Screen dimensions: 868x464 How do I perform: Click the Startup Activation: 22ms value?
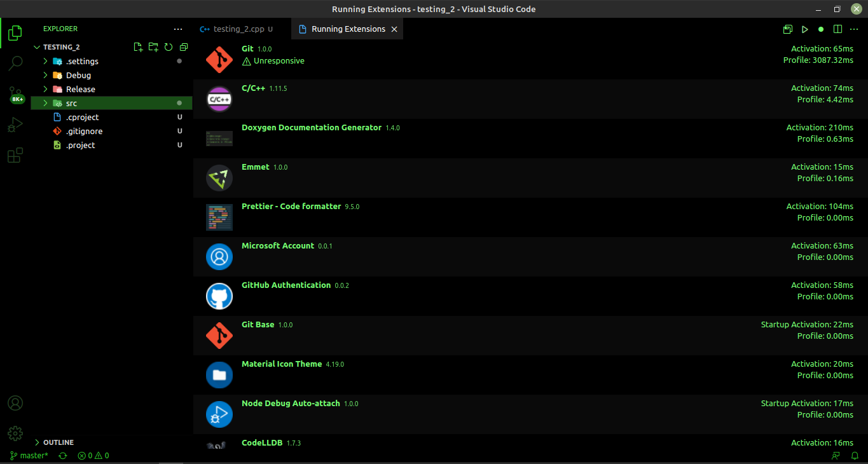(808, 325)
